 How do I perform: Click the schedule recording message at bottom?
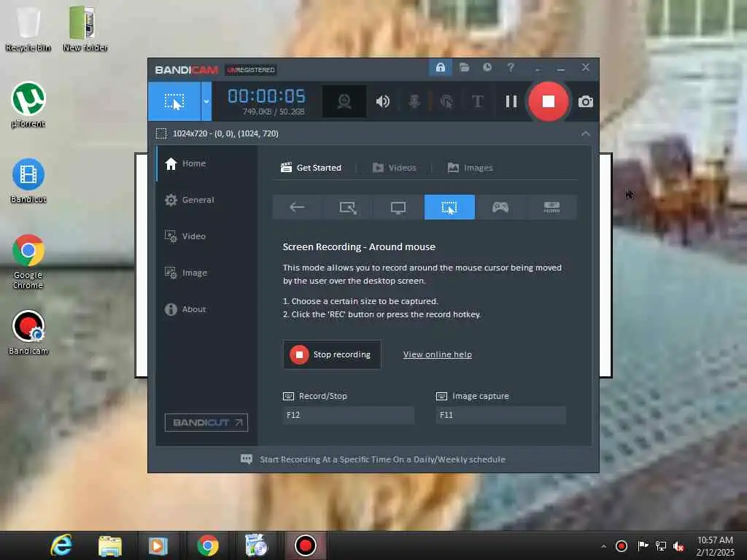(x=373, y=459)
